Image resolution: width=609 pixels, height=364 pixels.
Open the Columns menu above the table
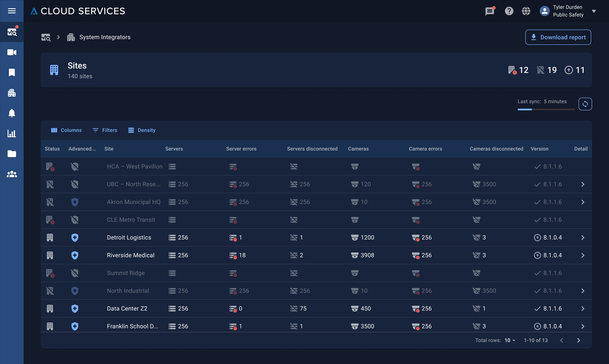click(x=66, y=130)
